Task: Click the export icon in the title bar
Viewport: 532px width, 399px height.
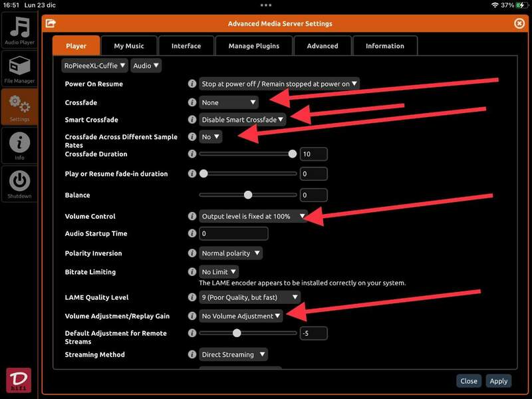Action: 50,23
